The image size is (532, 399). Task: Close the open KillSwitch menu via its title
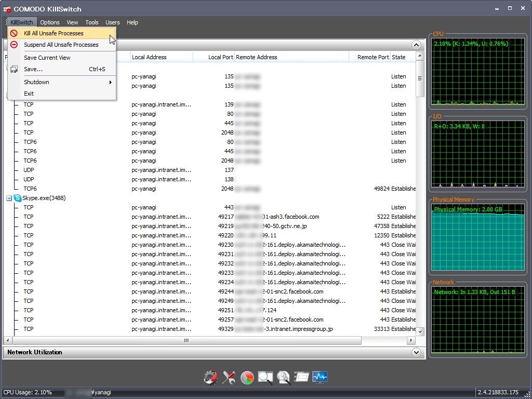click(22, 22)
